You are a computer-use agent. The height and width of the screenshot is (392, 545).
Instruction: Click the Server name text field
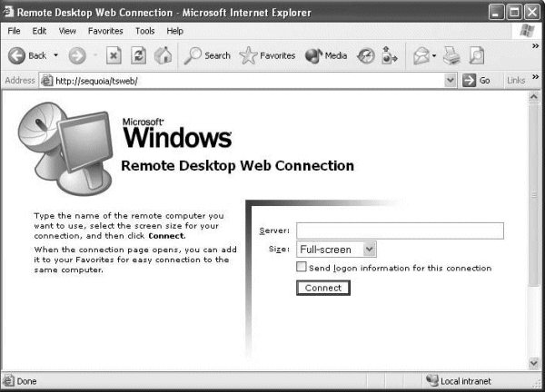pyautogui.click(x=400, y=230)
